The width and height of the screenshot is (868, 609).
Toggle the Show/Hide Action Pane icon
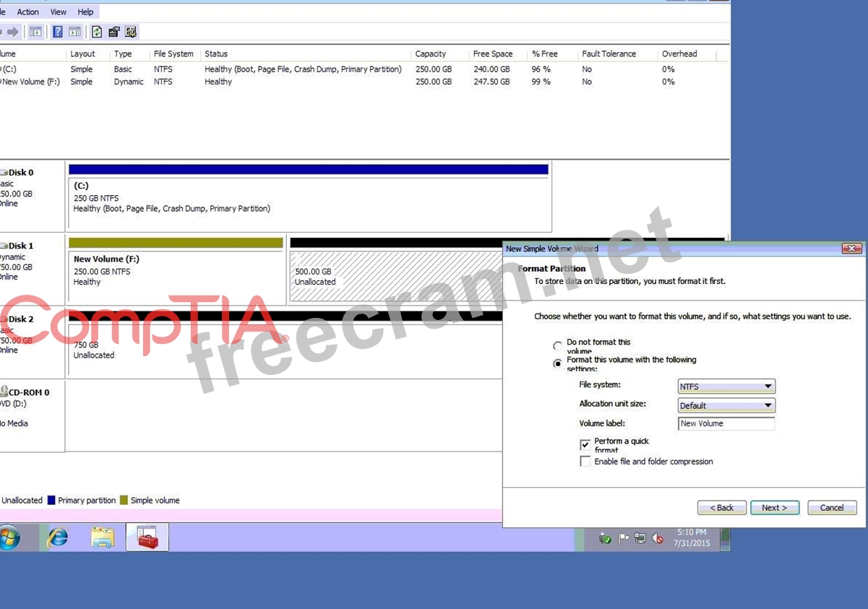coord(74,32)
